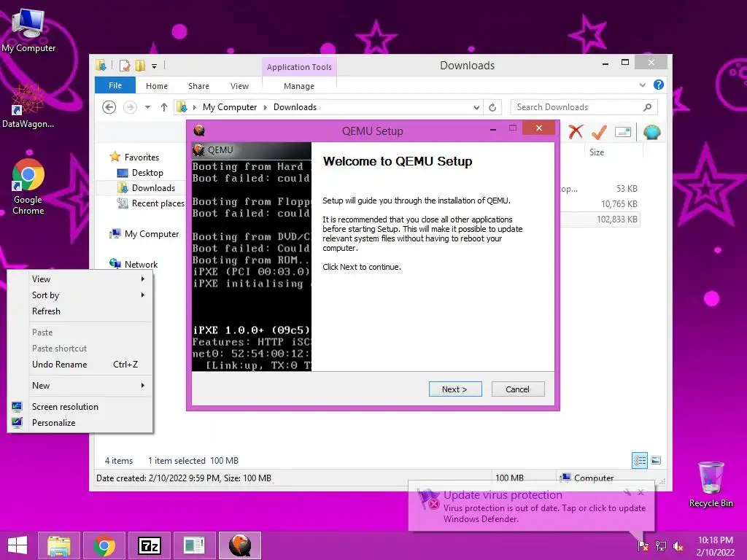
Task: Switch to large icons view in status bar
Action: (656, 460)
